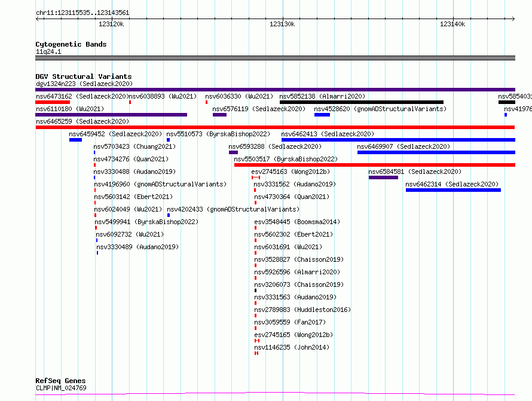Select nsv3330488 (Audano2019) label
This screenshot has width=532, height=401.
click(134, 172)
